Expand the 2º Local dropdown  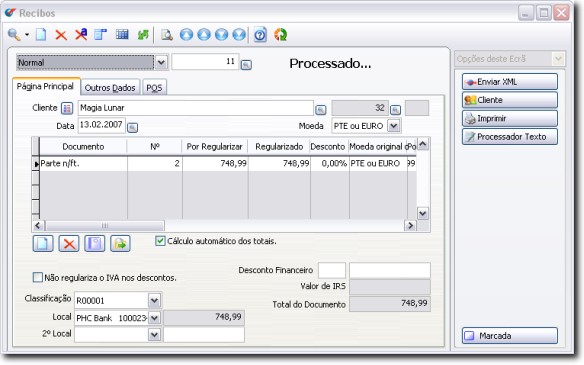[x=154, y=334]
